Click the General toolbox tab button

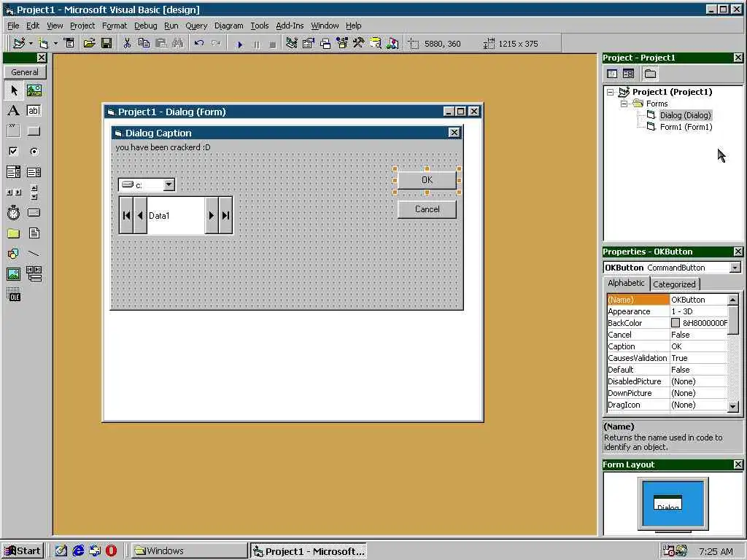click(x=25, y=72)
